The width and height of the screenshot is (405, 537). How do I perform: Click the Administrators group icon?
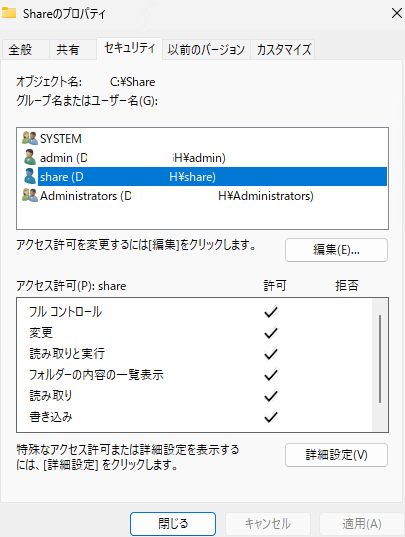(x=30, y=196)
